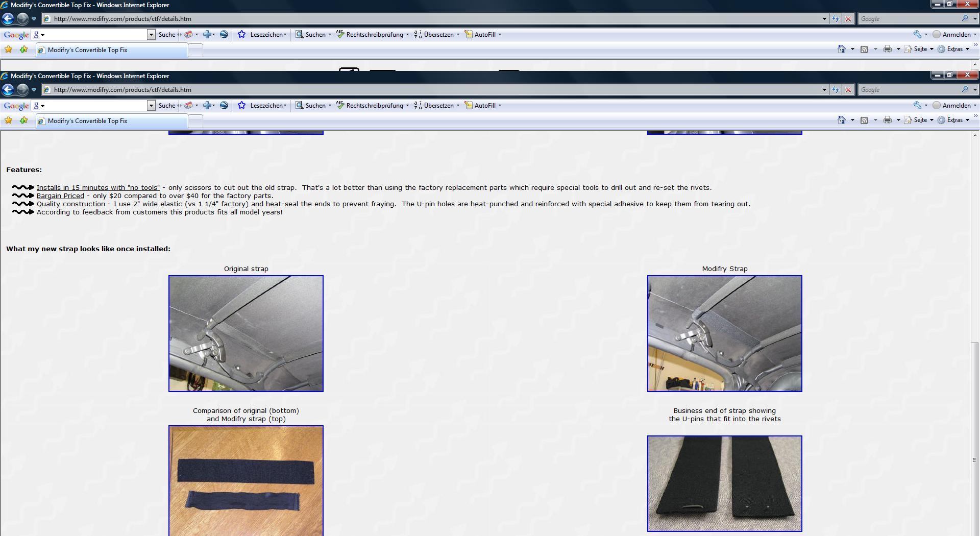Refresh the page in the front window

click(x=835, y=90)
